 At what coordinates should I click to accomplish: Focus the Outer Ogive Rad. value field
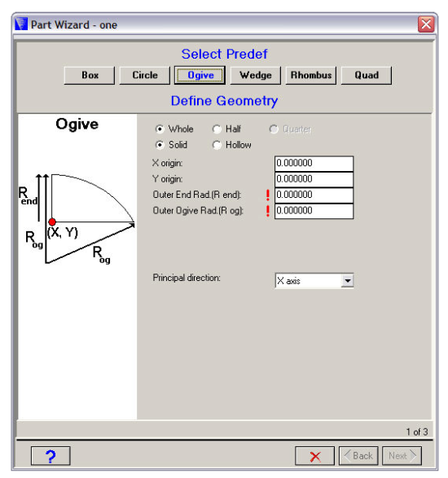point(314,211)
